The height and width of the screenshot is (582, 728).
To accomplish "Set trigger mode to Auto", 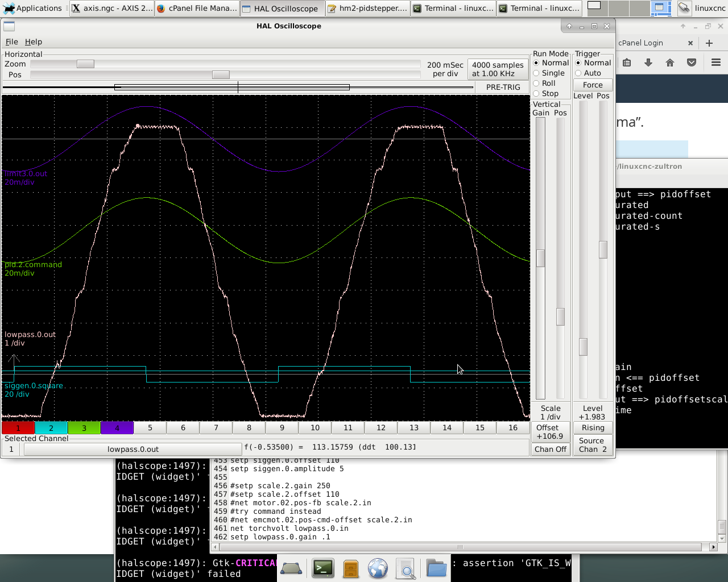I will click(x=578, y=73).
